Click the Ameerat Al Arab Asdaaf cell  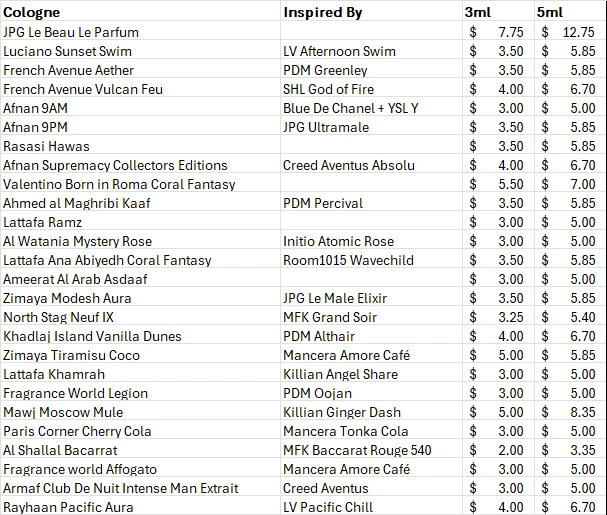point(141,279)
